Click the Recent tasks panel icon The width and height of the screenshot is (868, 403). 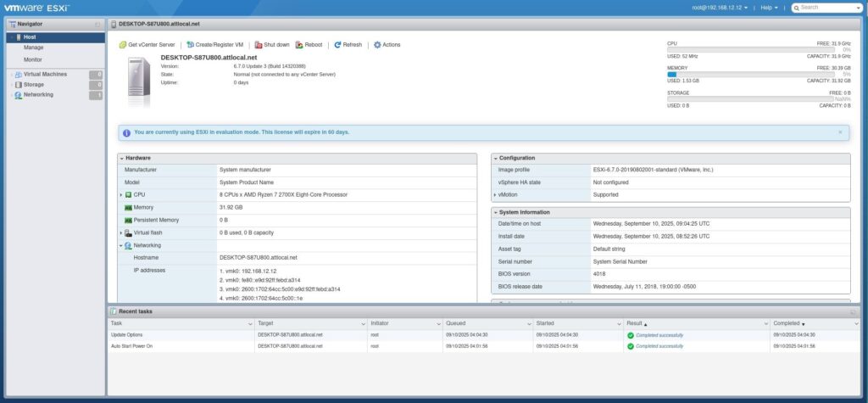[x=114, y=311]
